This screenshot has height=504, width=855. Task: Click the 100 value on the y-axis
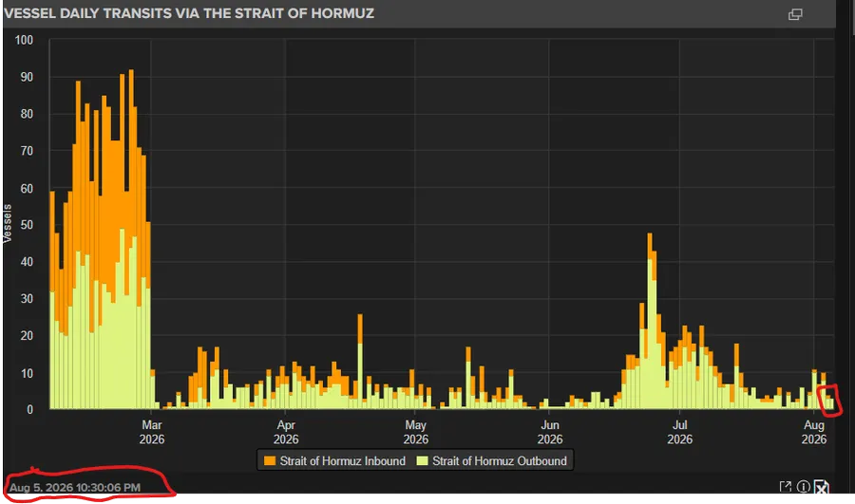coord(24,40)
